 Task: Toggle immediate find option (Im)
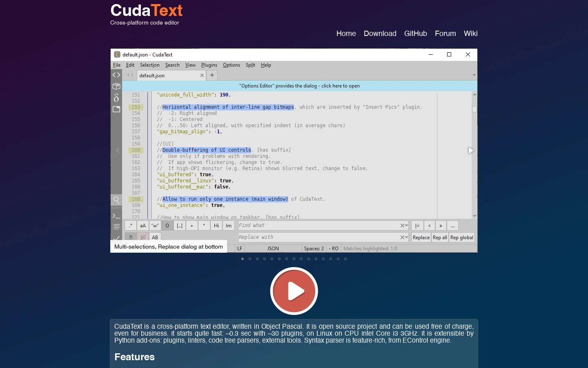point(229,226)
